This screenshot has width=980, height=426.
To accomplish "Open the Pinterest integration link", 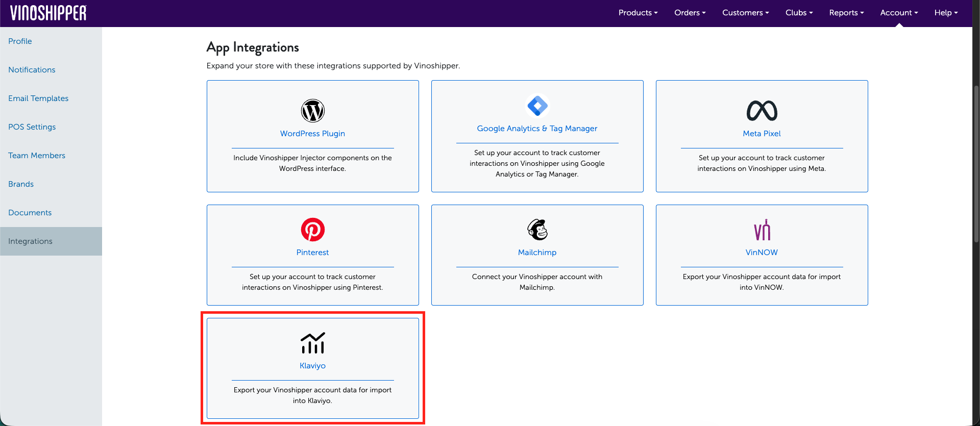I will 312,253.
